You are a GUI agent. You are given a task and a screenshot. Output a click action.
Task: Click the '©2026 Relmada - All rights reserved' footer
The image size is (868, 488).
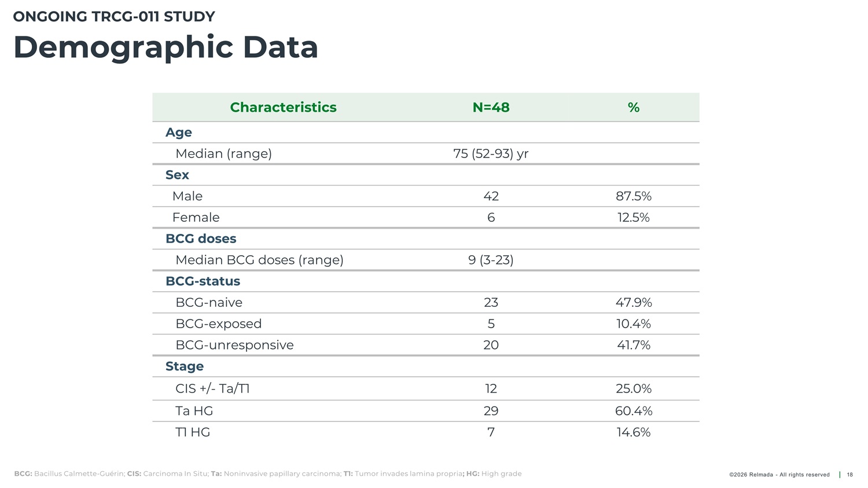(779, 475)
